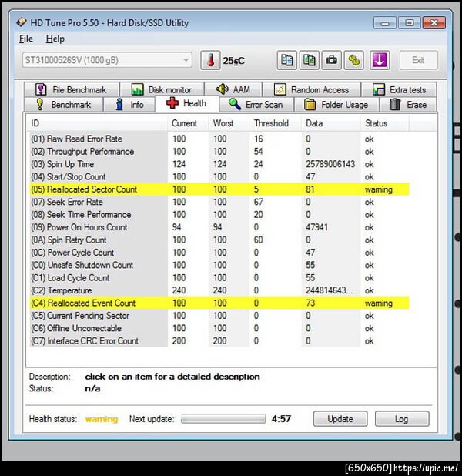Screen dimensions: 462x476
Task: Select the (0A) Spin Retry Count row
Action: click(x=219, y=240)
